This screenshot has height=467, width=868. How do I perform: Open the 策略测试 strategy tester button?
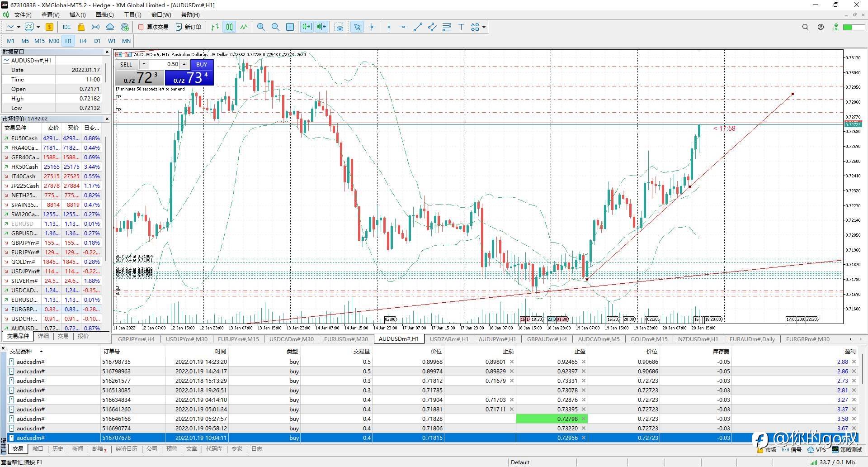point(847,450)
